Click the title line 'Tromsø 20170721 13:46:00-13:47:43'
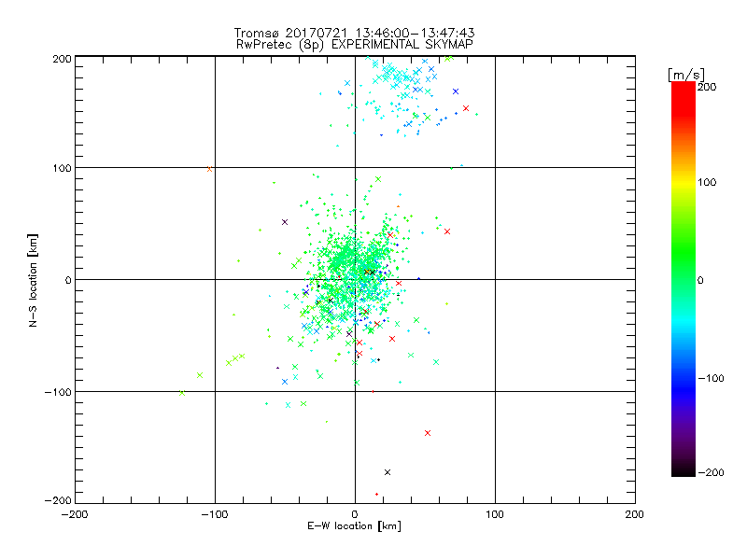The height and width of the screenshot is (560, 747). 354,33
